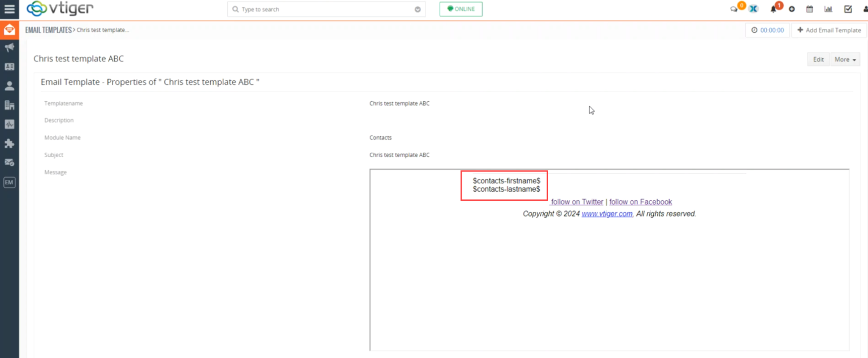
Task: Open the Campaigns megaphone icon in sidebar
Action: click(x=9, y=48)
